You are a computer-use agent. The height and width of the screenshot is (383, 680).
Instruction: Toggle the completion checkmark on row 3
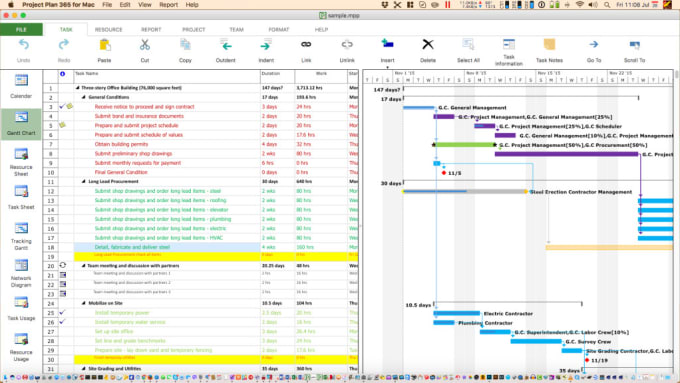tap(62, 106)
